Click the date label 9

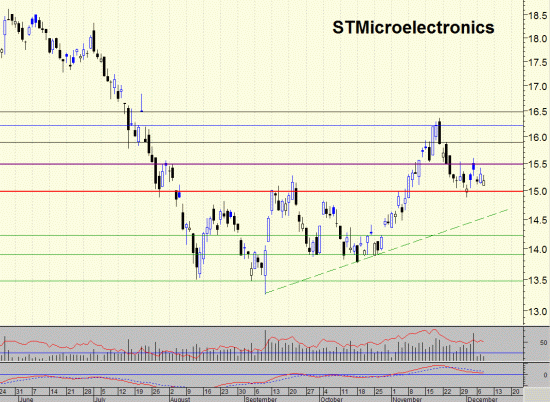188,391
